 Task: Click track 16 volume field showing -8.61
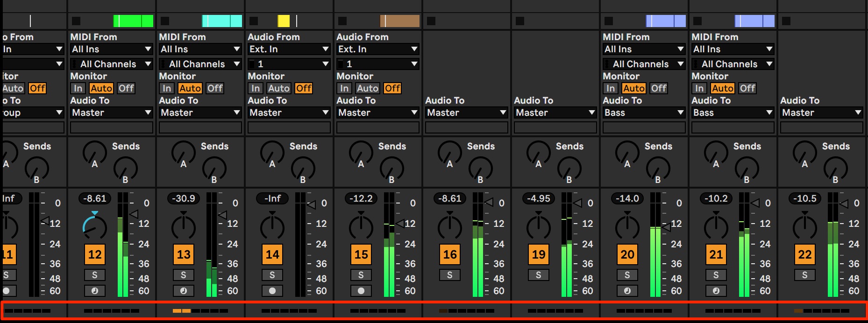[x=450, y=198]
